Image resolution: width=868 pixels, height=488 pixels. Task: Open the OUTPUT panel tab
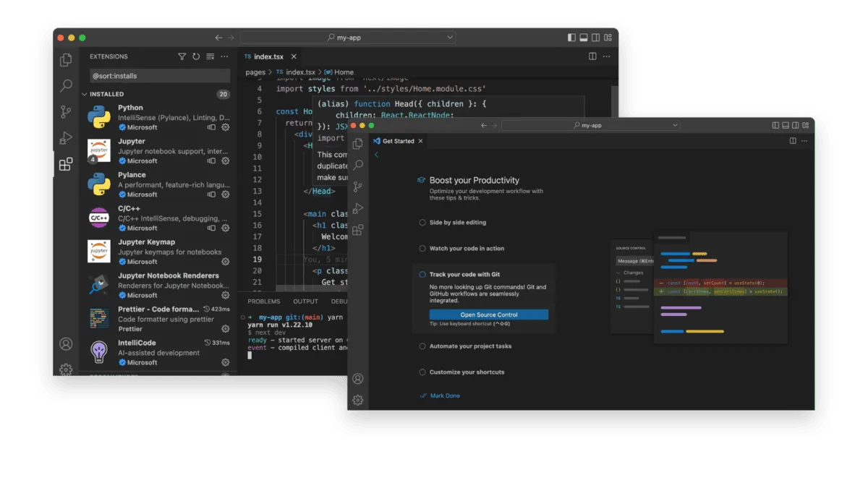tap(305, 301)
